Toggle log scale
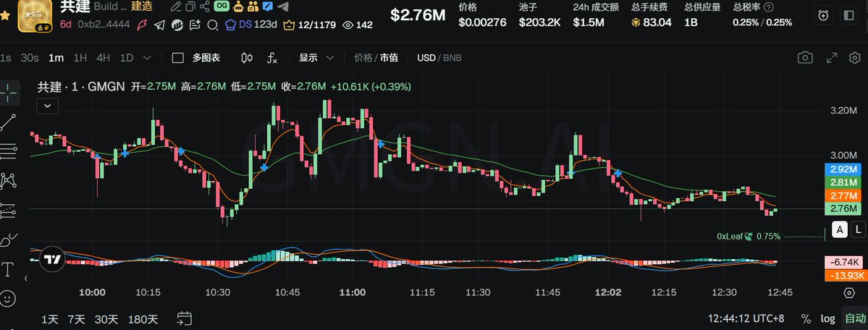The width and height of the screenshot is (868, 330). pyautogui.click(x=827, y=319)
